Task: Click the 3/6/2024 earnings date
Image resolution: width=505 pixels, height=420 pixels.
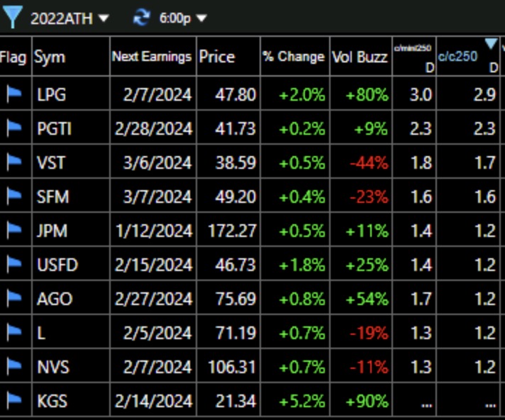Action: point(157,163)
